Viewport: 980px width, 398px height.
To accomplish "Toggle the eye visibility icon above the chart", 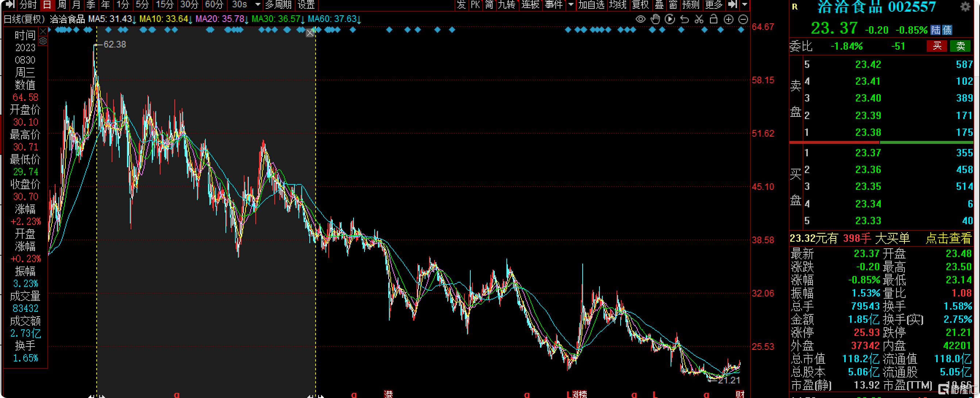I will (x=641, y=19).
